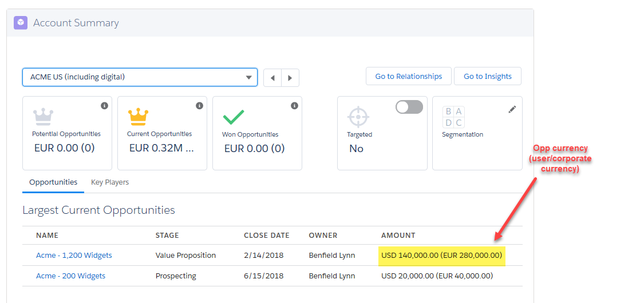Go to previous account with left arrow
Viewport: 644px width, 303px height.
(272, 78)
